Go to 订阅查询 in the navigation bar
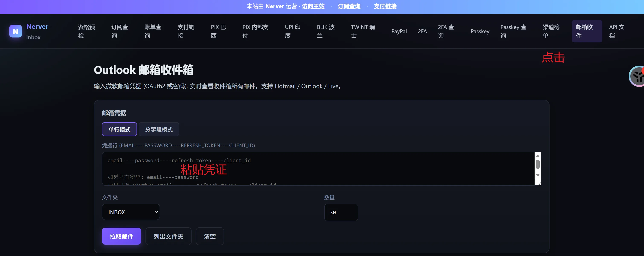 point(120,32)
